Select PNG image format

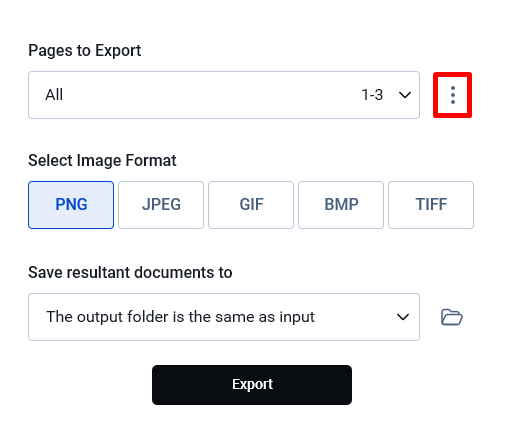tap(71, 205)
